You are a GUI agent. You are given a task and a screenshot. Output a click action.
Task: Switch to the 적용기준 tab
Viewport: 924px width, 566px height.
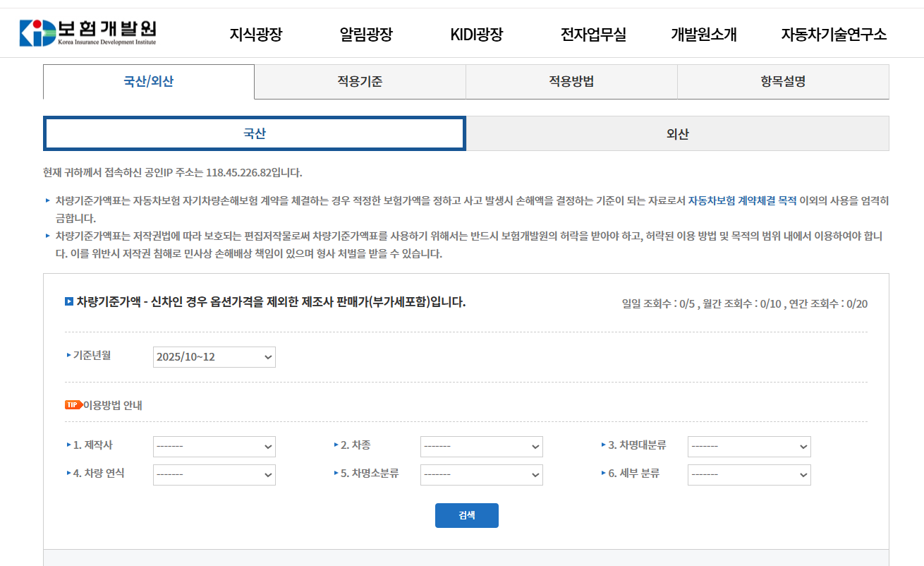click(360, 82)
